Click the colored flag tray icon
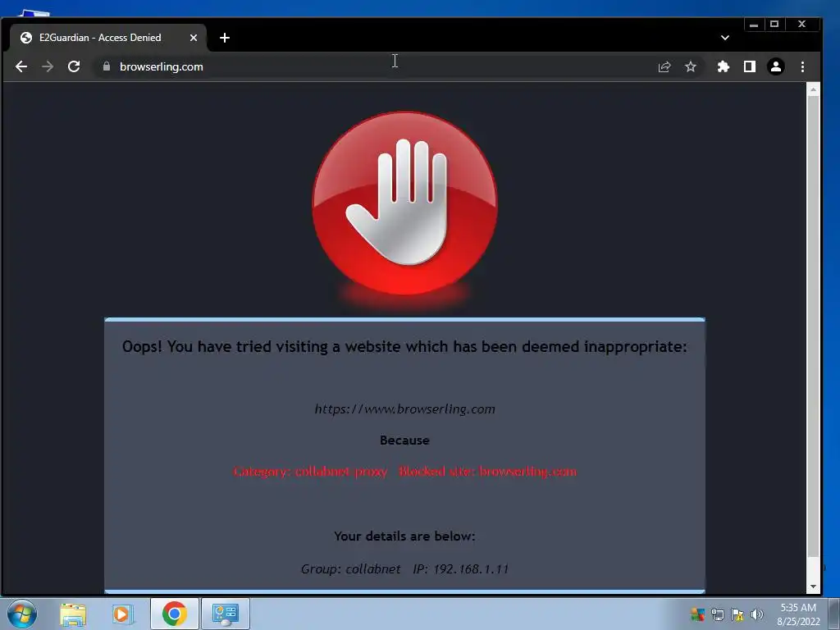The height and width of the screenshot is (630, 840). (697, 614)
